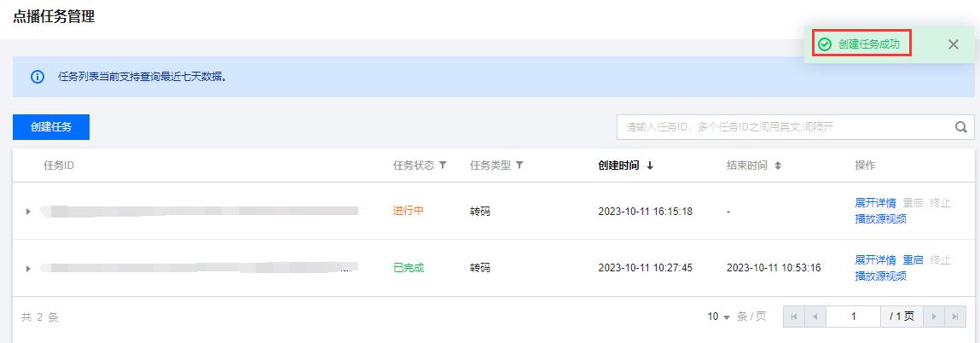Click the page number input box
Image resolution: width=980 pixels, height=343 pixels.
(853, 317)
